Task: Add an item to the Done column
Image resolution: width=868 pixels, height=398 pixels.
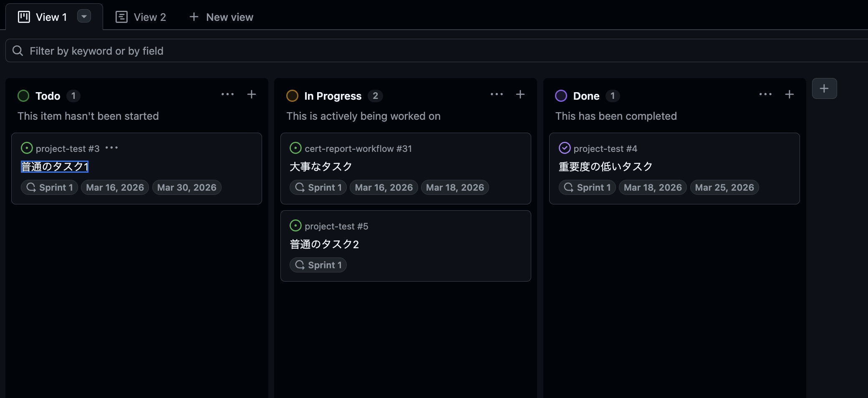Action: click(x=790, y=95)
